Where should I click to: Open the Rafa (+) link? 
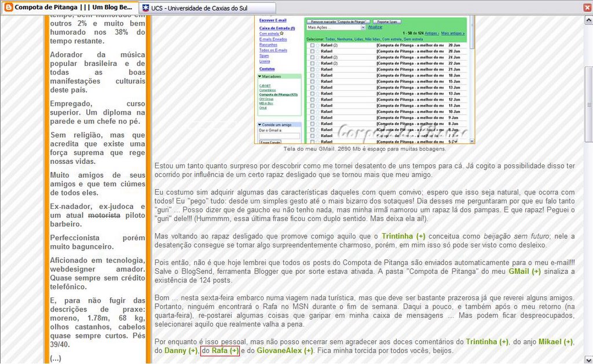[225, 351]
